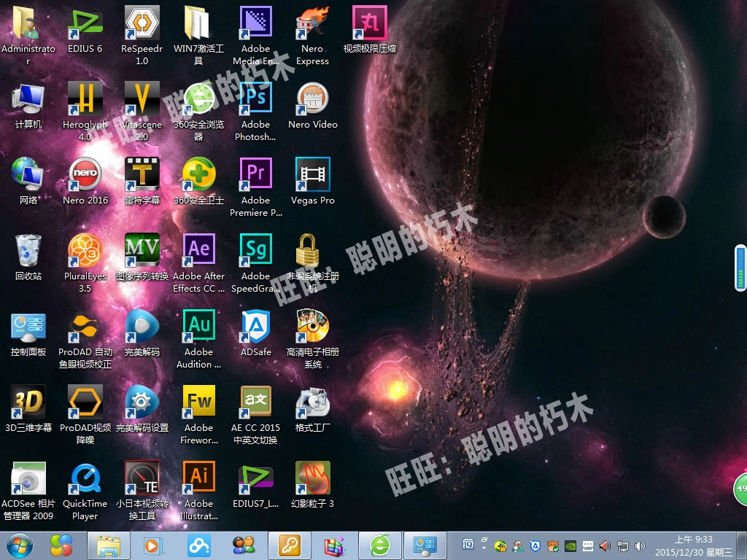Open Windows Media Player from the taskbar
Screen dimensions: 747x560
click(152, 544)
